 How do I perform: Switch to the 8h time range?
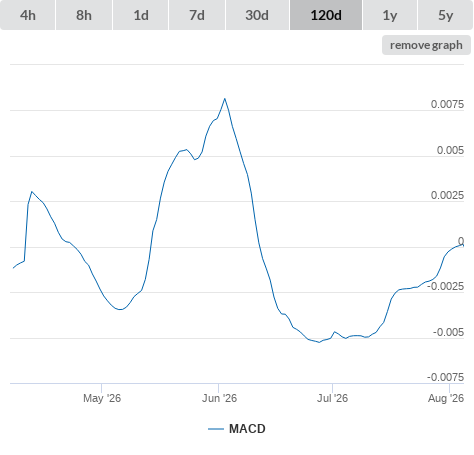pyautogui.click(x=84, y=15)
